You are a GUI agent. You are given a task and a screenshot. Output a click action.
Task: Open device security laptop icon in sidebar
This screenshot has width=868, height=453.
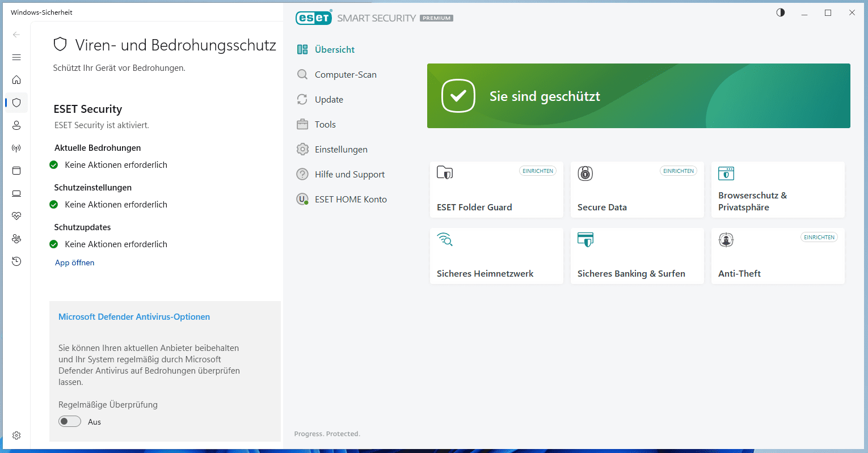(16, 193)
